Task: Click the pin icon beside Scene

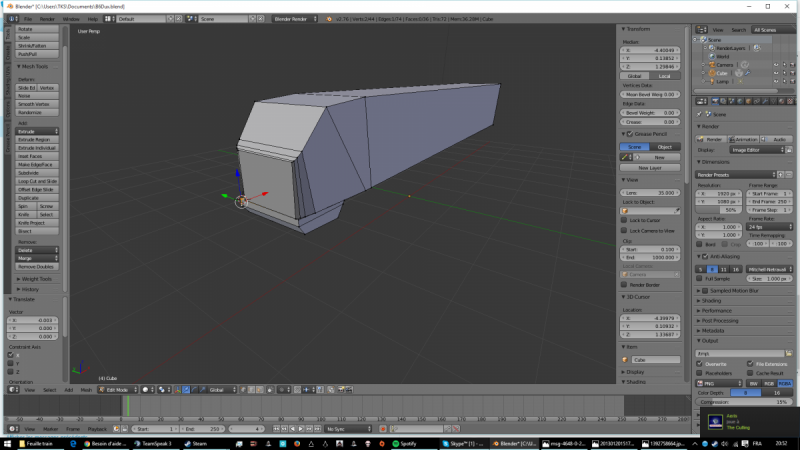Action: (699, 114)
